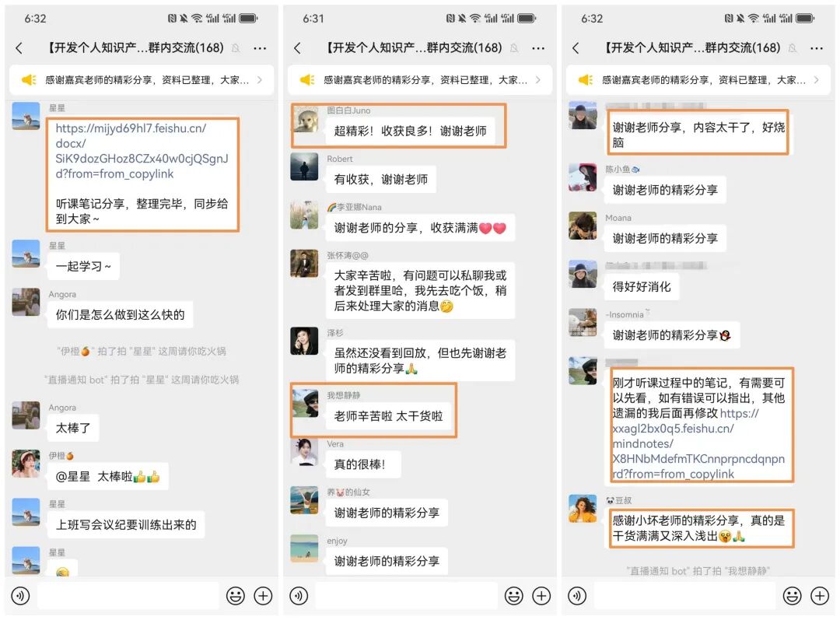
Task: Tap the @星星 太棒啦 message bubble
Action: (107, 476)
